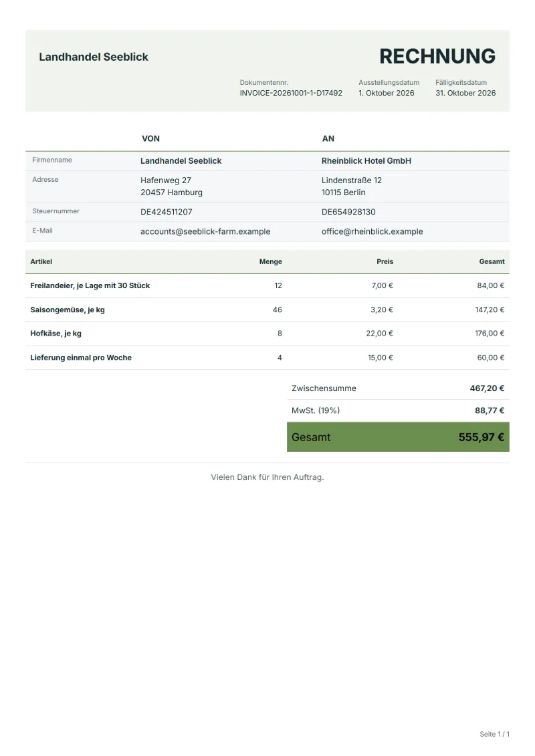The width and height of the screenshot is (535, 756).
Task: Select the Saisongemüse unit price 3,20 €
Action: (382, 309)
